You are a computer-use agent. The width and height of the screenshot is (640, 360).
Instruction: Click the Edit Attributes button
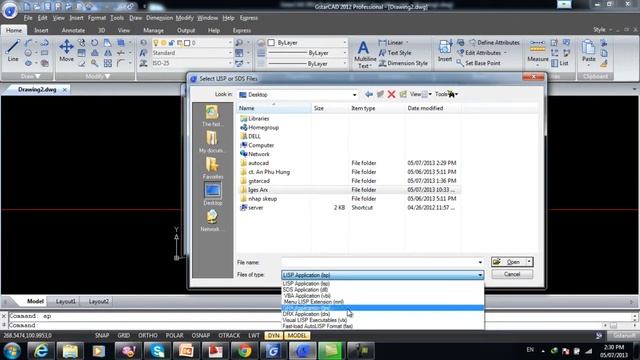click(482, 53)
